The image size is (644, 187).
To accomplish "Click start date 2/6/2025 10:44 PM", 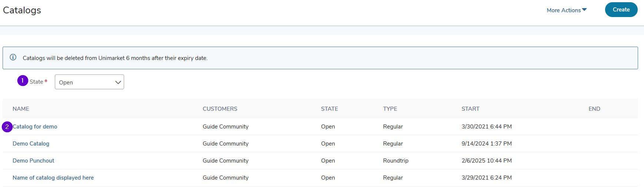I will coord(487,161).
